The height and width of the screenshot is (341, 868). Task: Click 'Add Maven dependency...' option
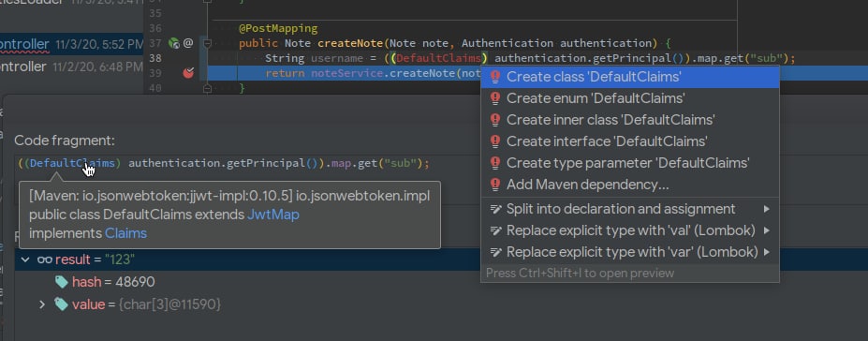[630, 185]
